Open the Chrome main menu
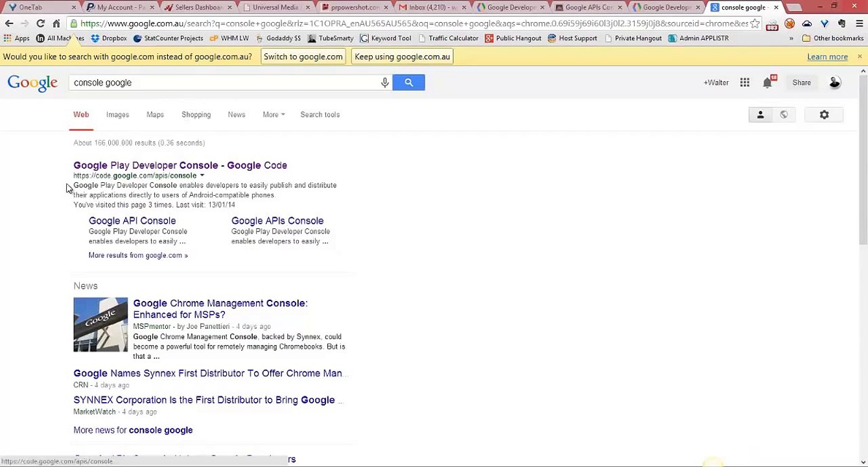Viewport: 868px width, 467px height. pyautogui.click(x=859, y=23)
